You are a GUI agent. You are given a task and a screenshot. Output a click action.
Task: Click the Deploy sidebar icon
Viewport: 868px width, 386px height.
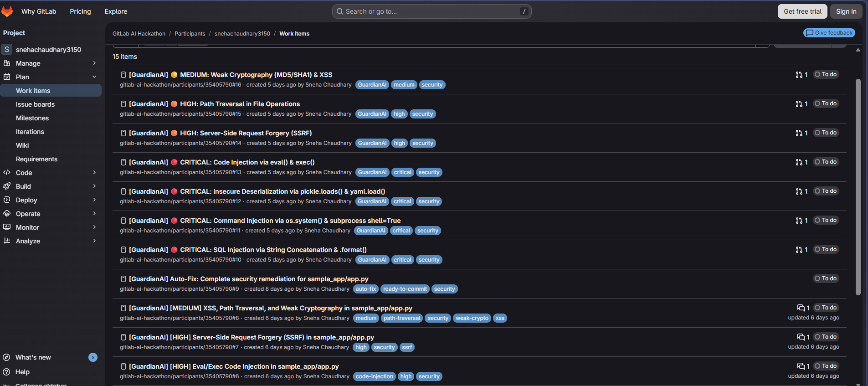click(7, 200)
